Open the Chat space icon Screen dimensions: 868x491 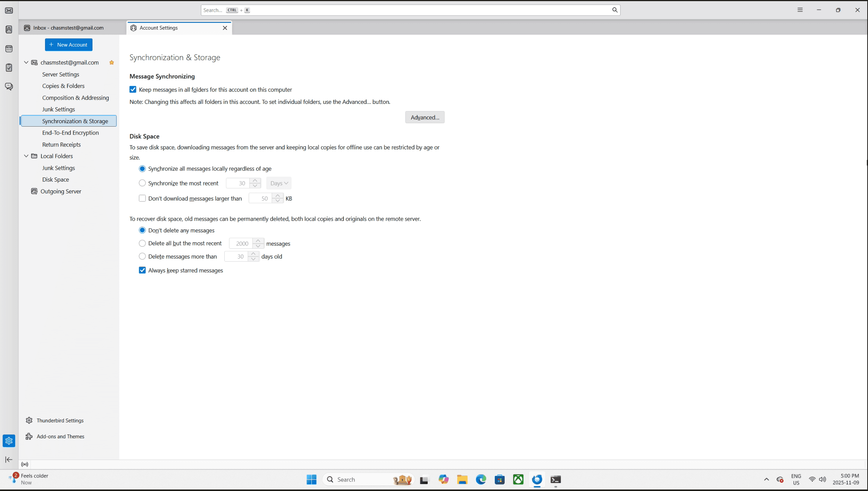(x=9, y=86)
